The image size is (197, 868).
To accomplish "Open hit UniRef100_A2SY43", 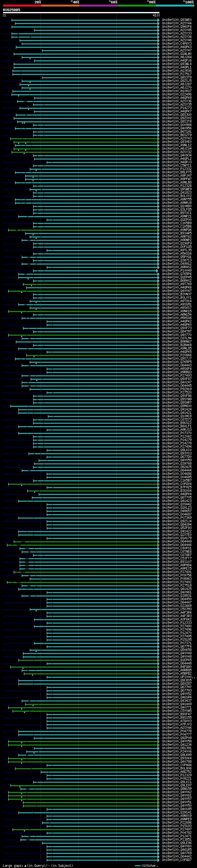I will (177, 139).
